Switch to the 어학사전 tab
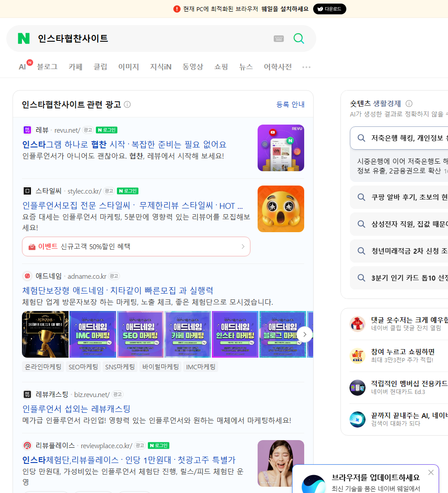This screenshot has width=448, height=493. click(278, 67)
